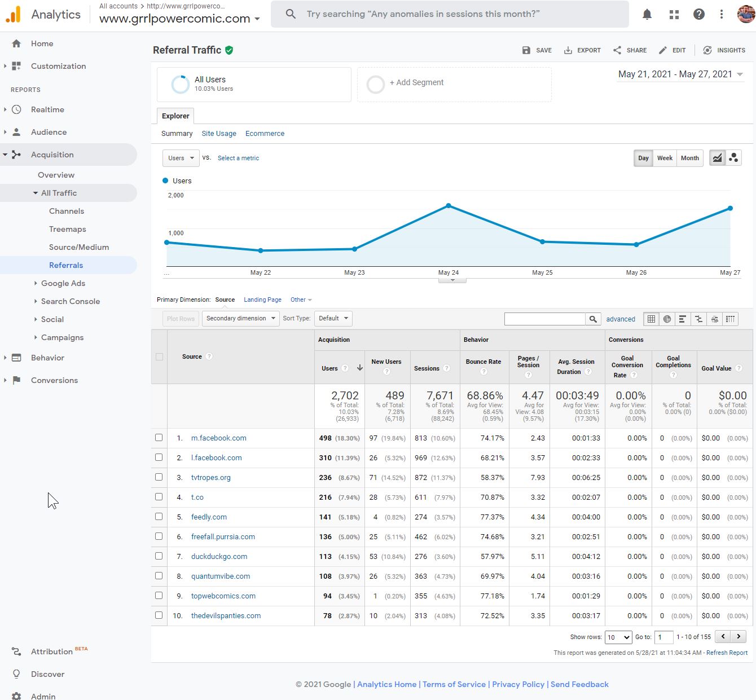Check the l.facebook.com row checkbox
Screen dimensions: 756x700
tap(159, 457)
